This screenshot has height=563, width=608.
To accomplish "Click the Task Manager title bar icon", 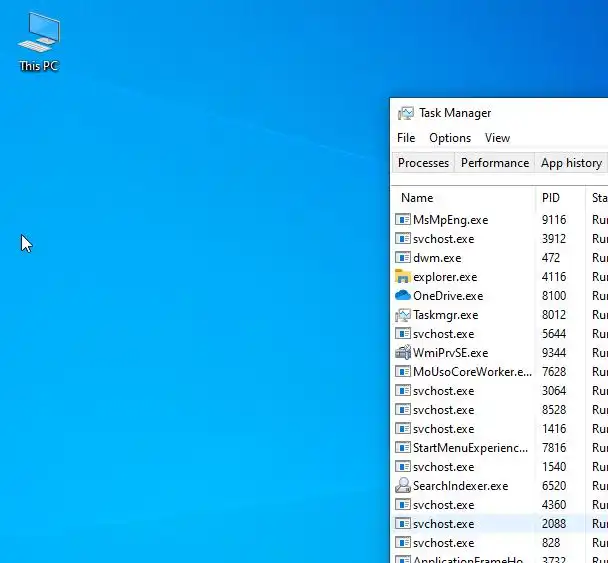I will (x=406, y=113).
